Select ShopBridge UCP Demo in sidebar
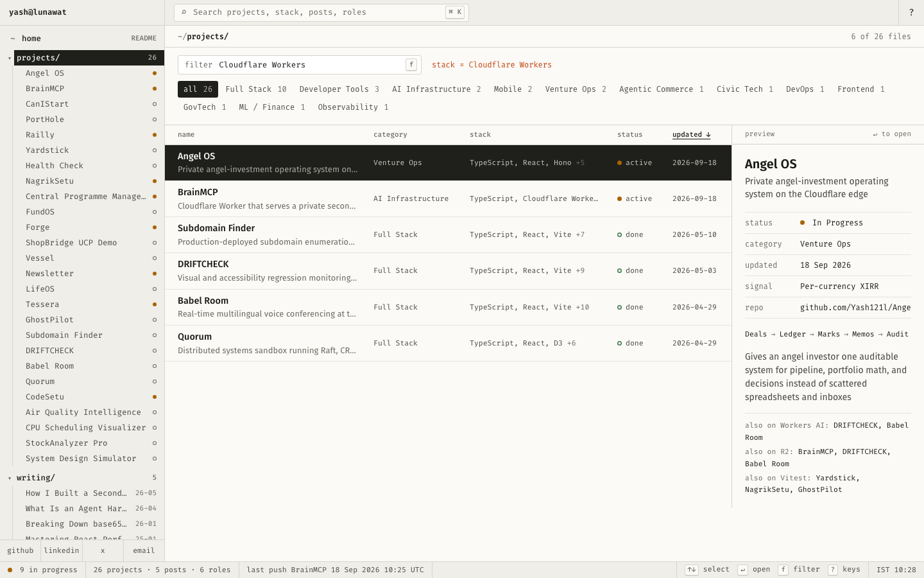This screenshot has width=924, height=578. (89, 243)
